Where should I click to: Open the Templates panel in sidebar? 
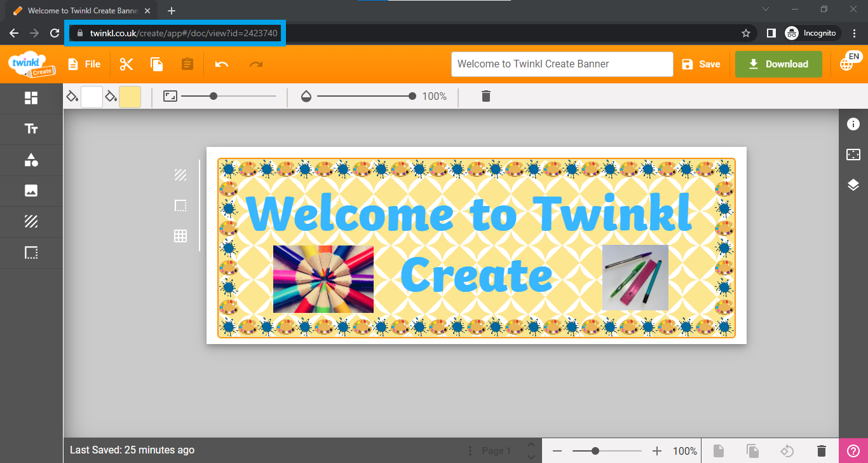coord(31,98)
